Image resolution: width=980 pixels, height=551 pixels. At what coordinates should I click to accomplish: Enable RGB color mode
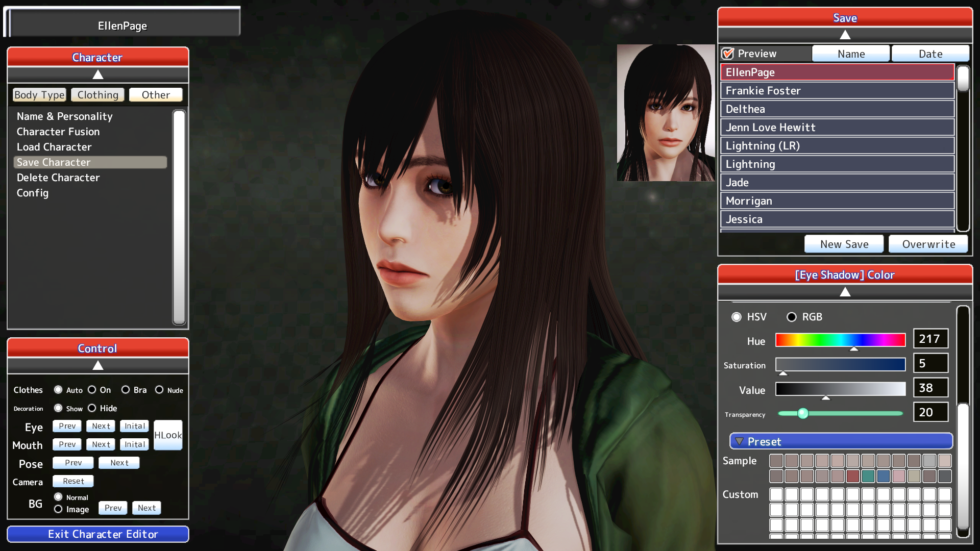click(791, 317)
